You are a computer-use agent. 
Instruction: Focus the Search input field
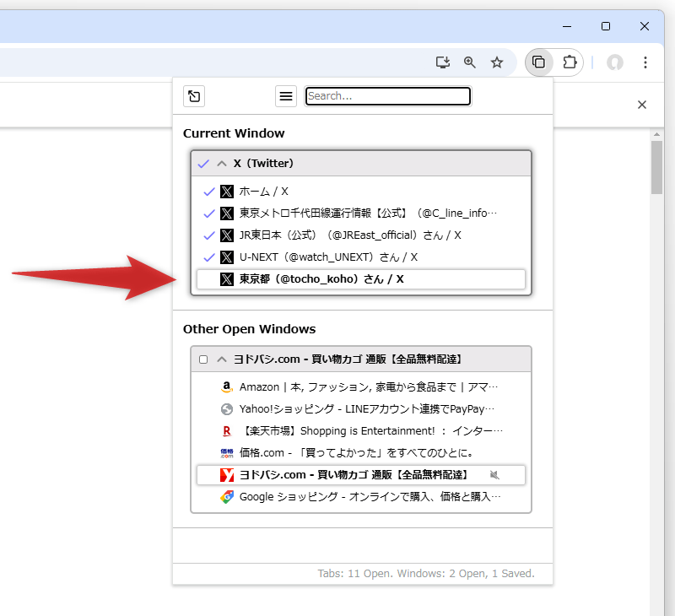coord(388,96)
